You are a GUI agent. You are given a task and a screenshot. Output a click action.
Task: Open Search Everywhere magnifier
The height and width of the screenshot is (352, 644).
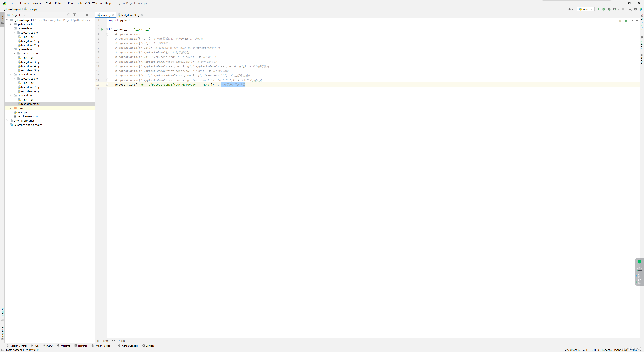(630, 9)
